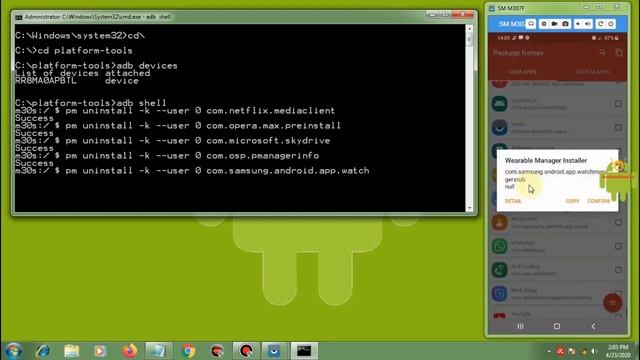The height and width of the screenshot is (360, 640).
Task: Switch to the USER APPS tab
Action: tap(522, 72)
